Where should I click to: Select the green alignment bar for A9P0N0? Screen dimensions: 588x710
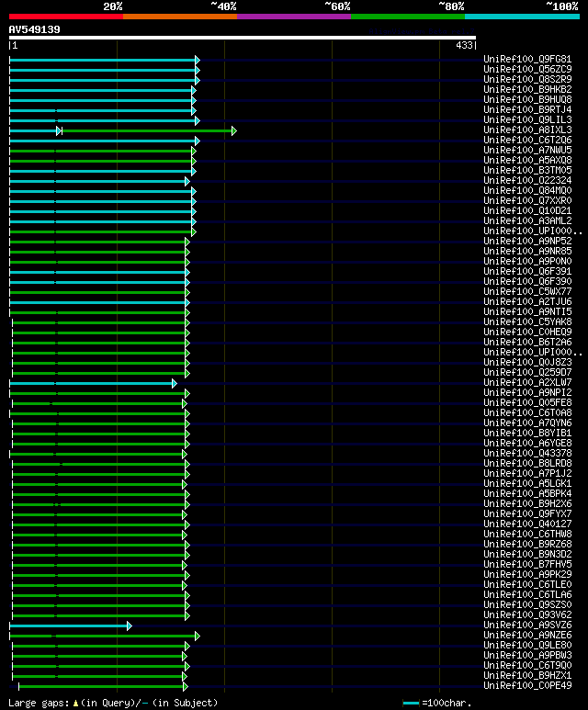coord(97,262)
